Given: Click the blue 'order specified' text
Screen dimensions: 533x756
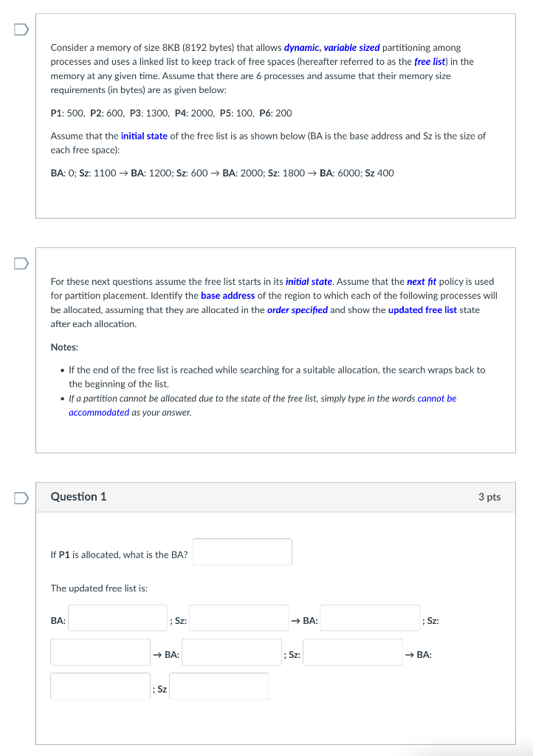Looking at the screenshot, I should coord(298,310).
